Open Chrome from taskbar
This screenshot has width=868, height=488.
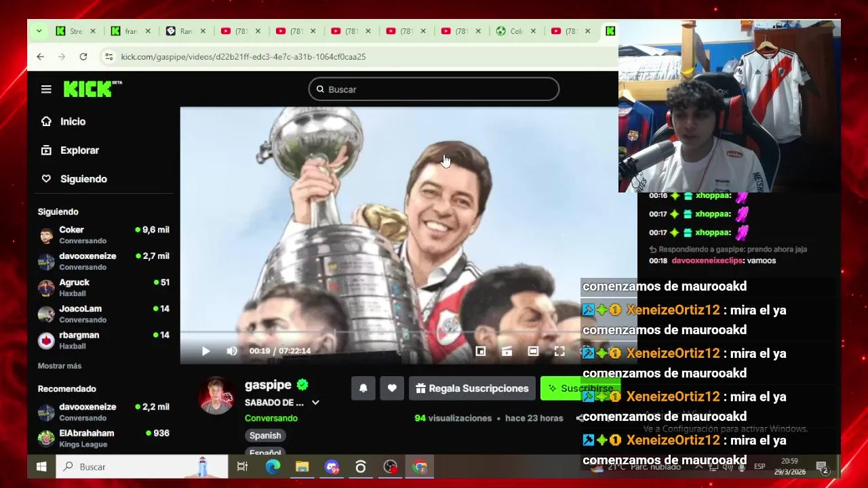click(x=420, y=466)
